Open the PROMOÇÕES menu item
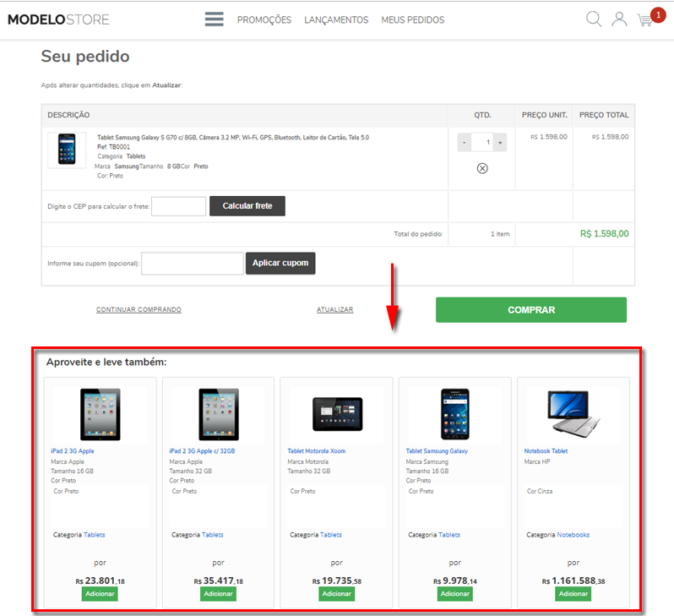This screenshot has height=616, width=674. (264, 19)
